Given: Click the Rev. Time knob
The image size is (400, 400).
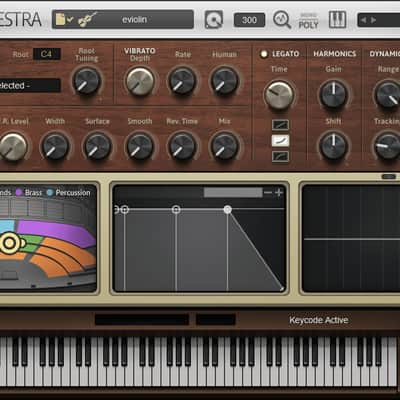Looking at the screenshot, I should tap(182, 147).
